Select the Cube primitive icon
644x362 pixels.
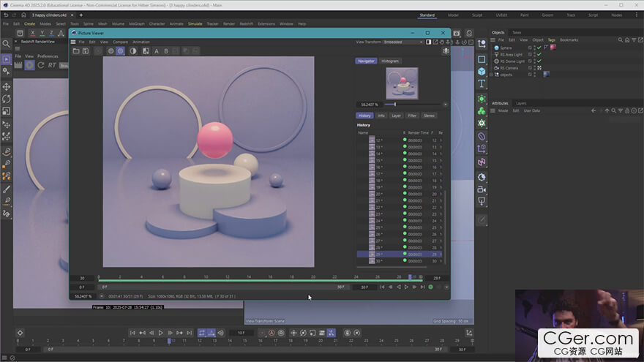482,72
